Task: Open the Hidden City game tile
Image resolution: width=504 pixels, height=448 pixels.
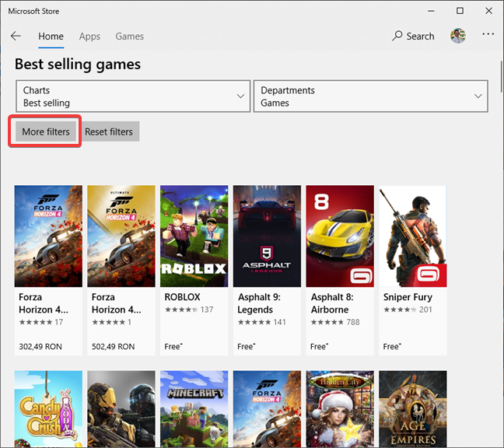Action: pos(340,409)
